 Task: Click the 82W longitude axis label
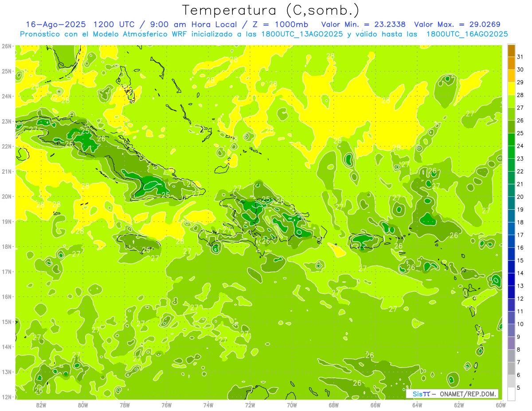click(41, 405)
